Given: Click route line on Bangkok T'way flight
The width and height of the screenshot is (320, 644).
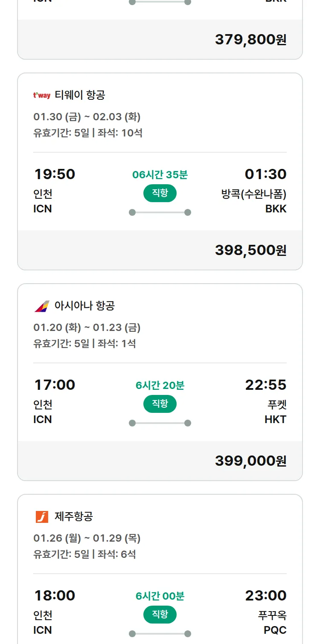Looking at the screenshot, I should pos(160,212).
